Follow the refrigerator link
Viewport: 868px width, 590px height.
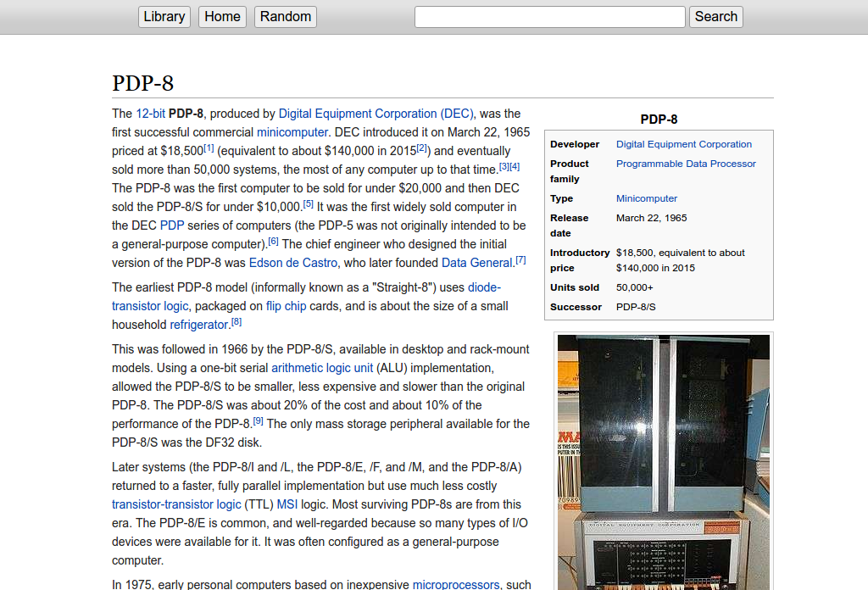[x=198, y=325]
